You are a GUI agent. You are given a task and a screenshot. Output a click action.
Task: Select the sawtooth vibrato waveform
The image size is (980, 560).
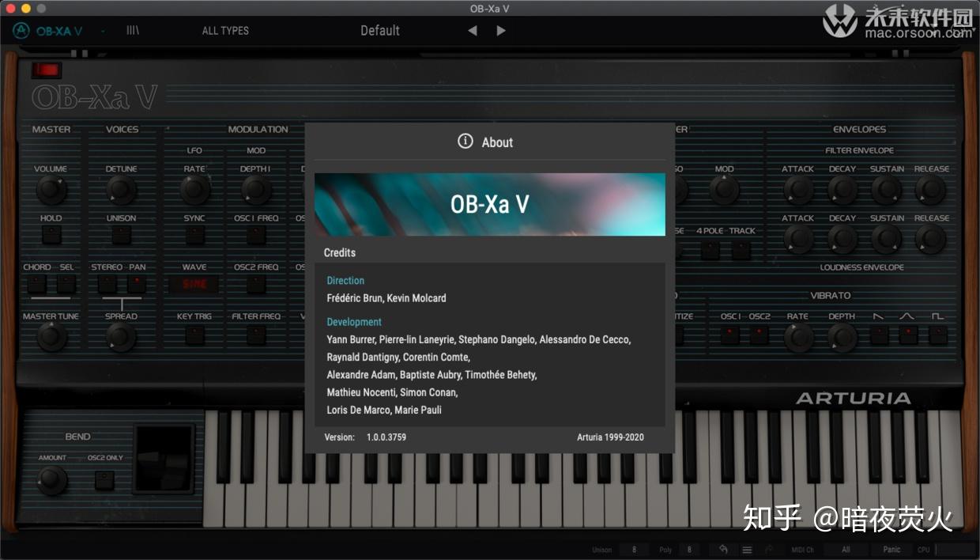(879, 335)
